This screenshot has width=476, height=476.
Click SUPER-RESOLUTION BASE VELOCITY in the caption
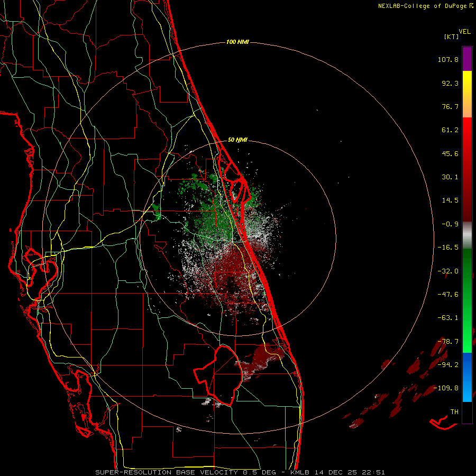(x=167, y=472)
